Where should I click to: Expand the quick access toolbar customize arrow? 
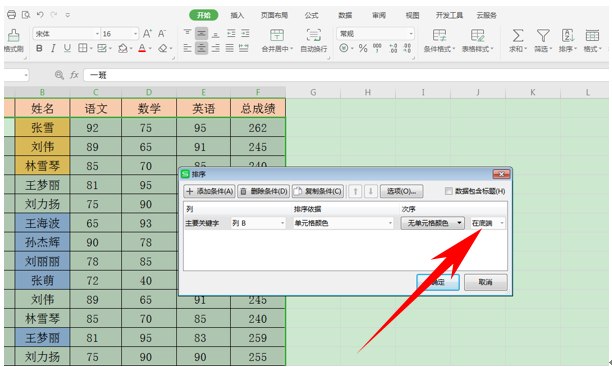pyautogui.click(x=68, y=15)
